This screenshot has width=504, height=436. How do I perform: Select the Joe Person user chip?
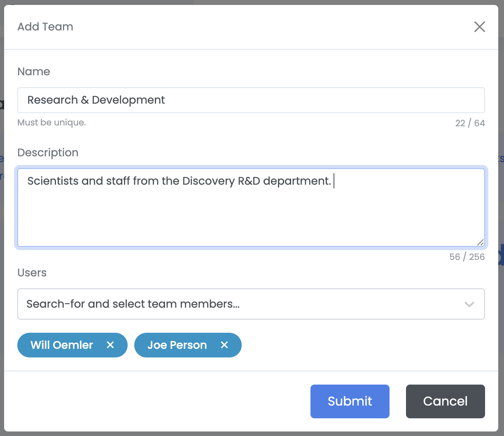[x=177, y=345]
